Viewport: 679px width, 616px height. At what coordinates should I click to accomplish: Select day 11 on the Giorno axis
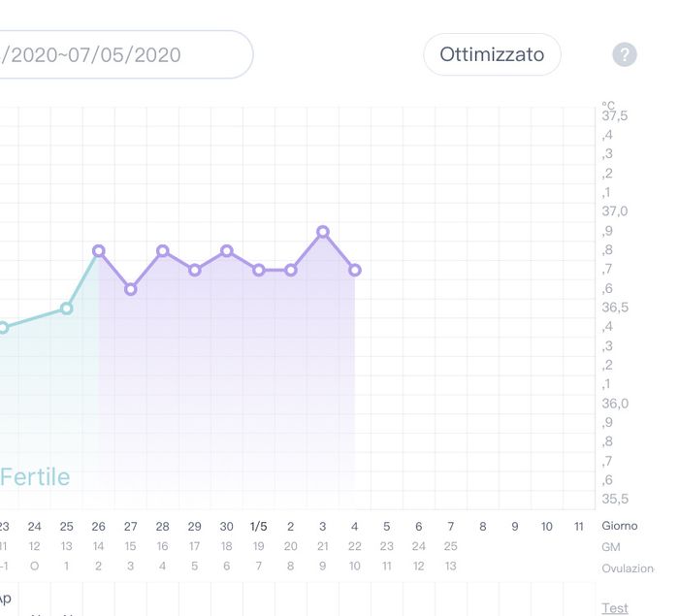[579, 526]
